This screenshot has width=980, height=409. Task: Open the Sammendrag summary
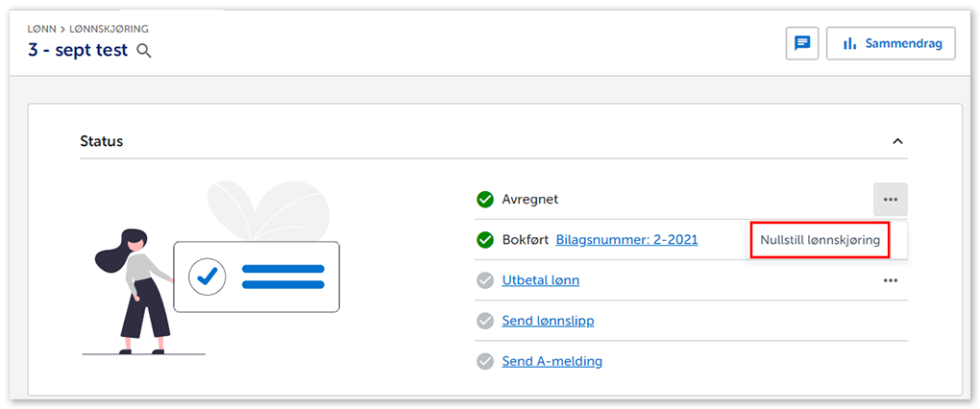click(x=891, y=43)
